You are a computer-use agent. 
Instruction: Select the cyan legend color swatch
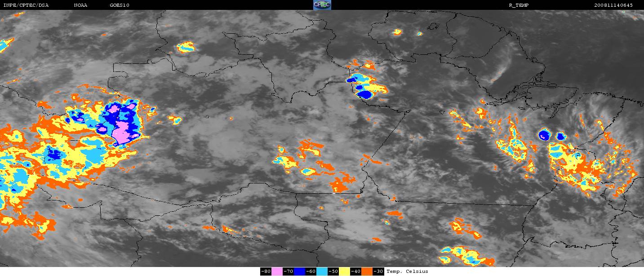tap(322, 272)
